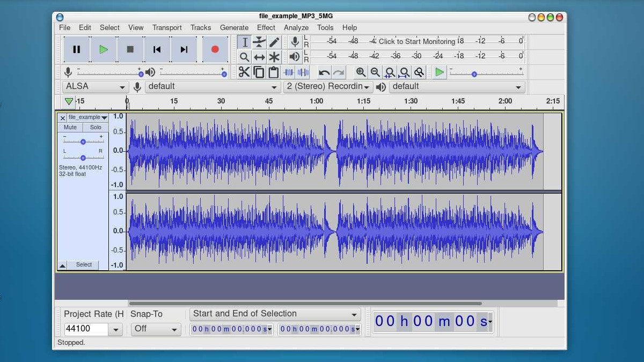
Task: Click the Zoom Out magnifier
Action: 376,72
